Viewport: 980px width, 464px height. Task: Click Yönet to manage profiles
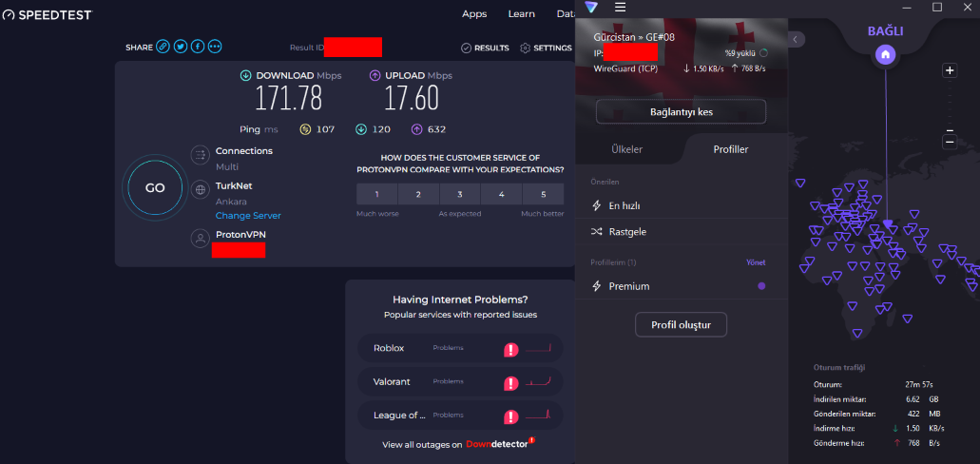[756, 262]
